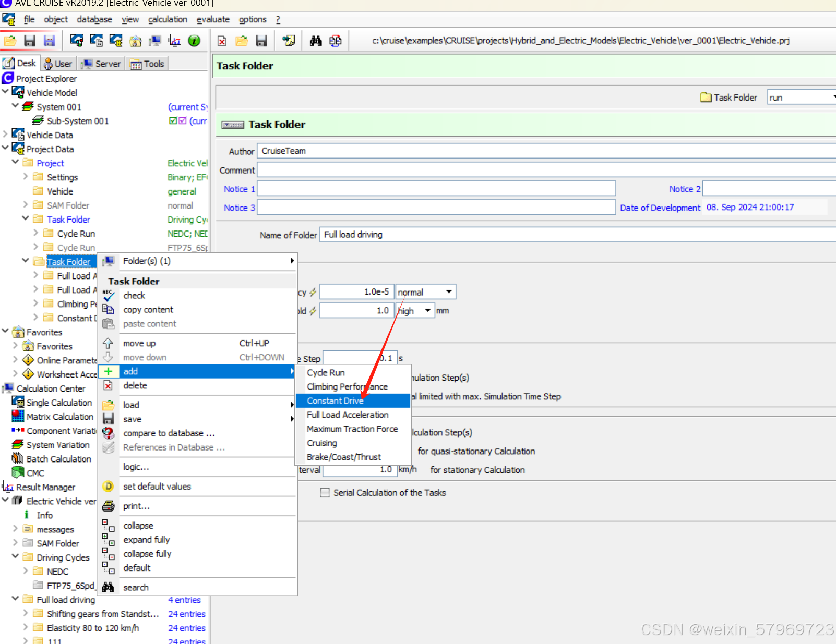
Task: Open project with the first toolbar folder icon
Action: pos(10,40)
